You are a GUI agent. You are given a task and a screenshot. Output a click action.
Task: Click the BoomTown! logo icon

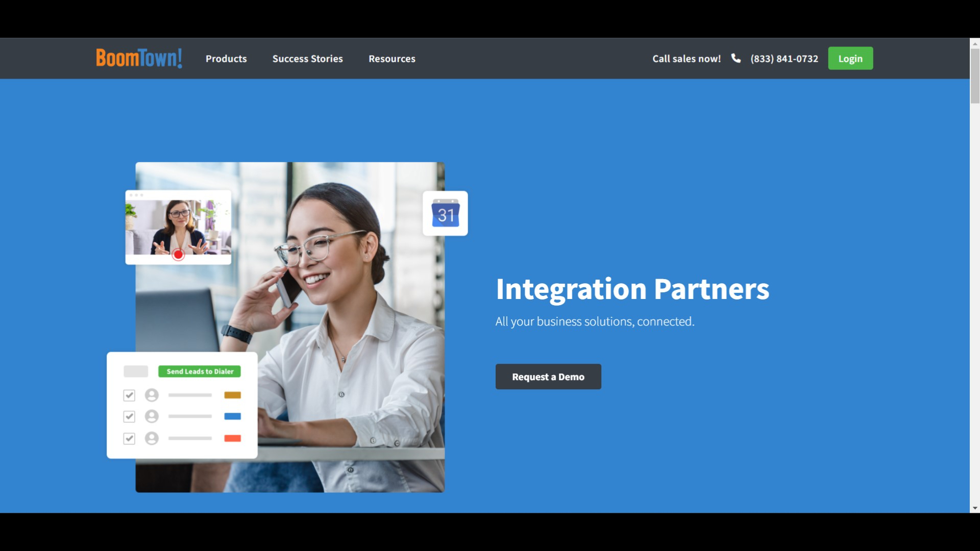pos(139,58)
